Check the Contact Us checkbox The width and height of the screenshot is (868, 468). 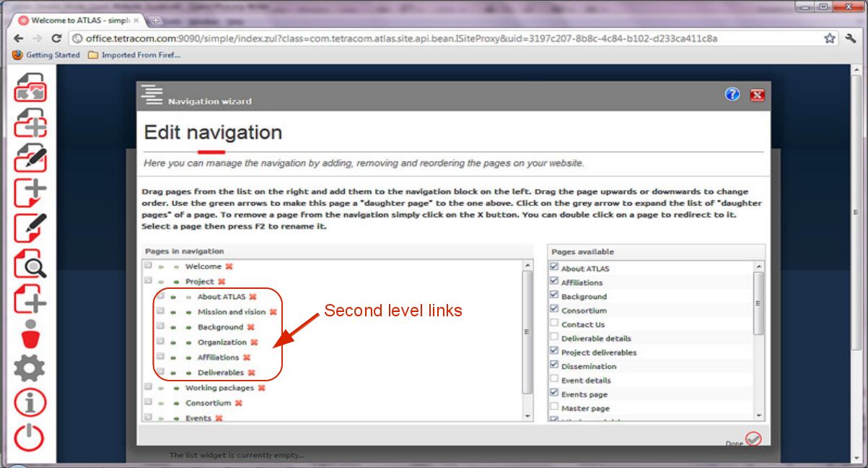(x=554, y=324)
